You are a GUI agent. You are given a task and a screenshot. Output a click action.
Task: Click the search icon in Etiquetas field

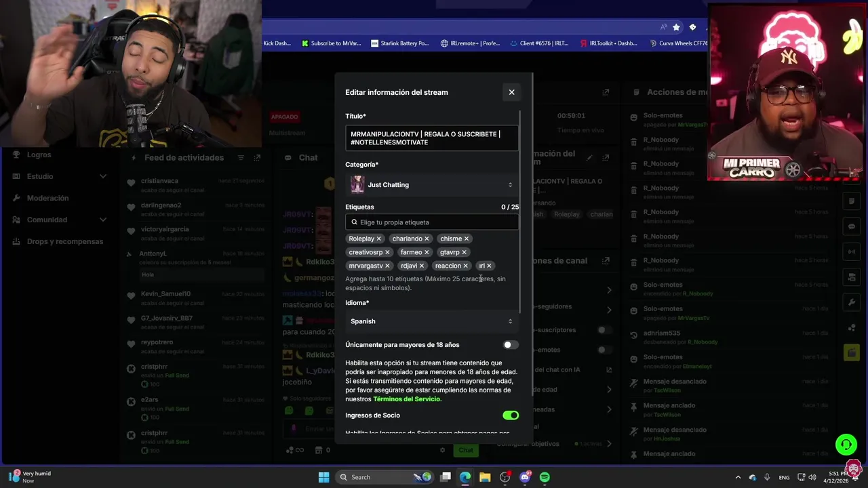[x=354, y=222]
